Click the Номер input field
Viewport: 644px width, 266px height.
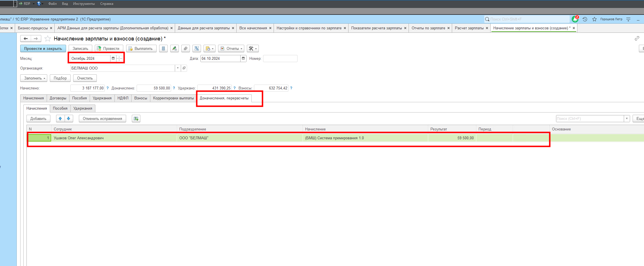click(280, 59)
